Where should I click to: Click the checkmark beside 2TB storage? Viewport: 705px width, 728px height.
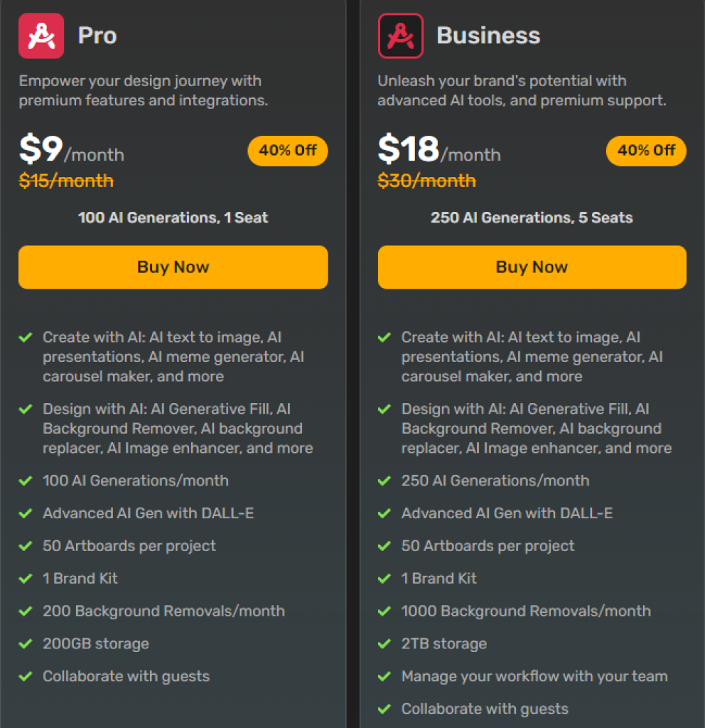click(386, 643)
